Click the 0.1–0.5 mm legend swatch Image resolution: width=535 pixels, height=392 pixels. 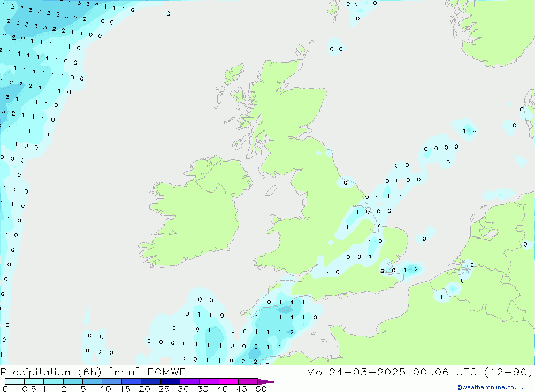pyautogui.click(x=14, y=381)
